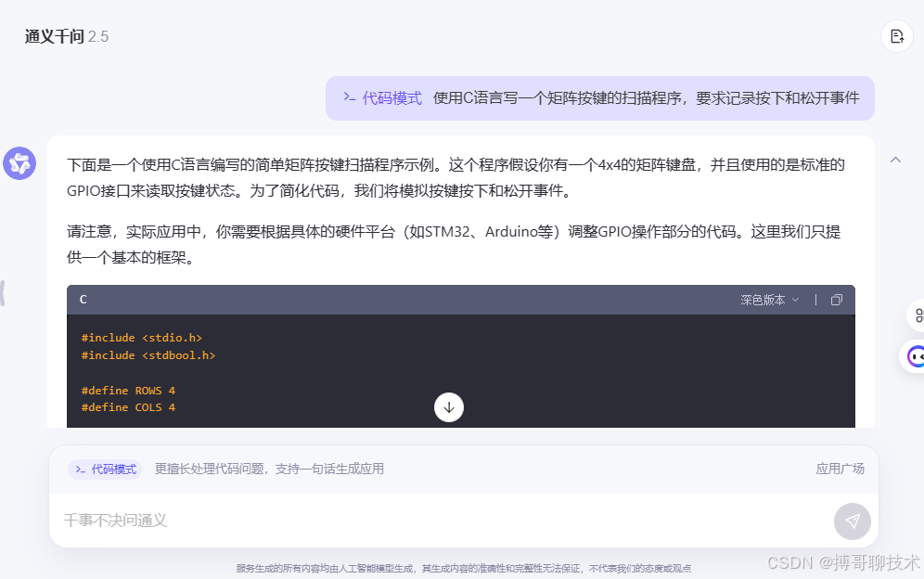Image resolution: width=924 pixels, height=579 pixels.
Task: Click the paragraph beginning 下面是一个使用C语言
Action: [456, 177]
